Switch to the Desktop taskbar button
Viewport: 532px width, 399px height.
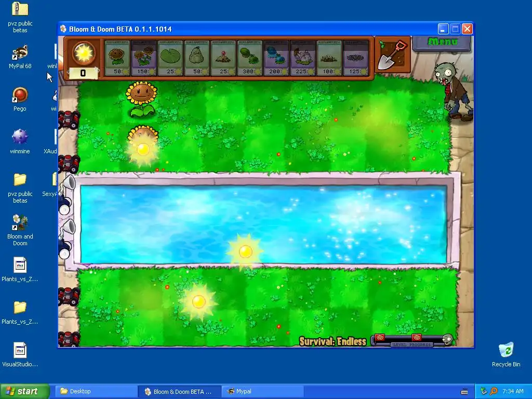(x=96, y=391)
